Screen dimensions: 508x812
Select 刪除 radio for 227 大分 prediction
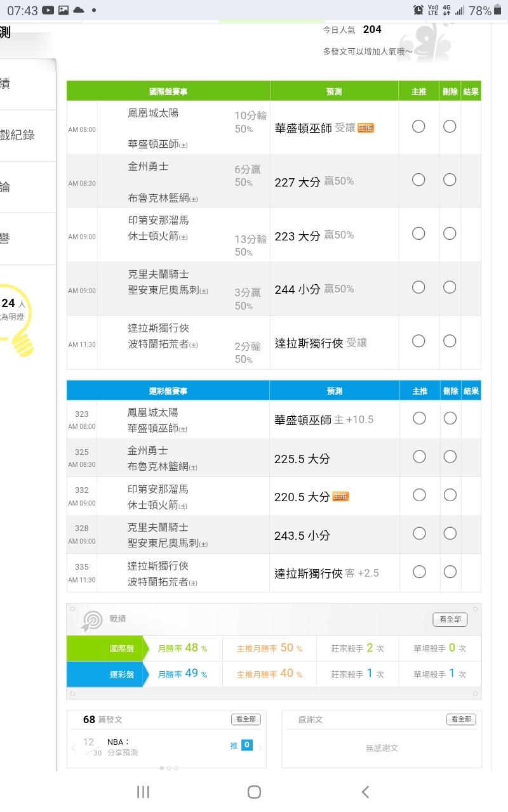click(x=450, y=180)
